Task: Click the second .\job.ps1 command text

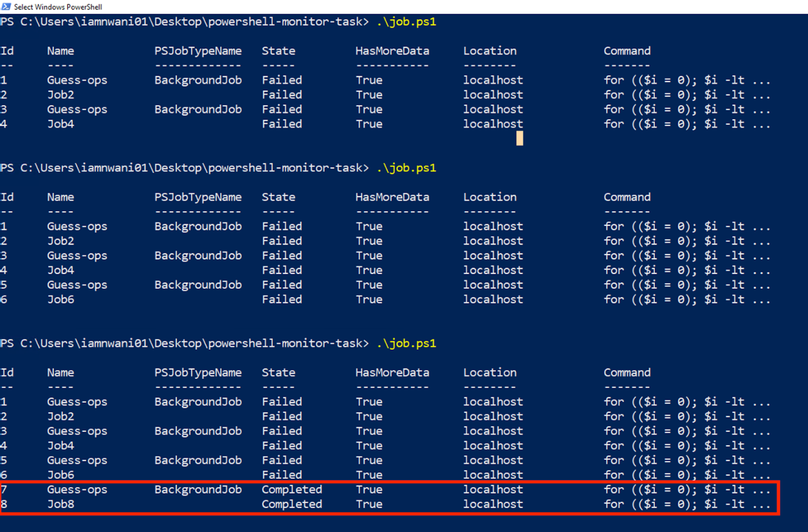Action: coord(406,168)
